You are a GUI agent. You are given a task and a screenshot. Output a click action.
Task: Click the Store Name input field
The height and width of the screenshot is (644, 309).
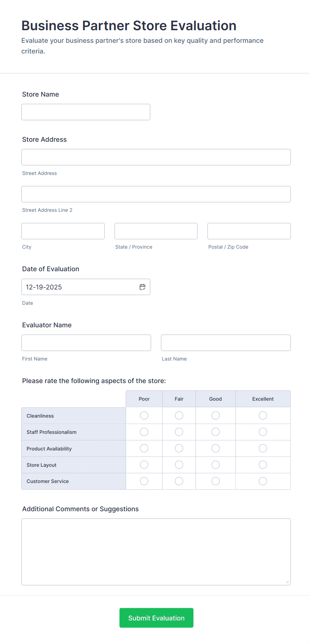[85, 112]
